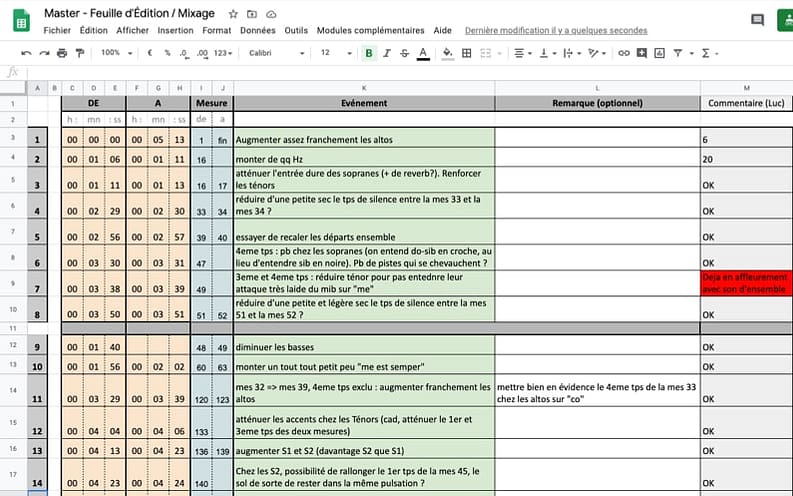
Task: Click the formula bar input
Action: pos(410,72)
